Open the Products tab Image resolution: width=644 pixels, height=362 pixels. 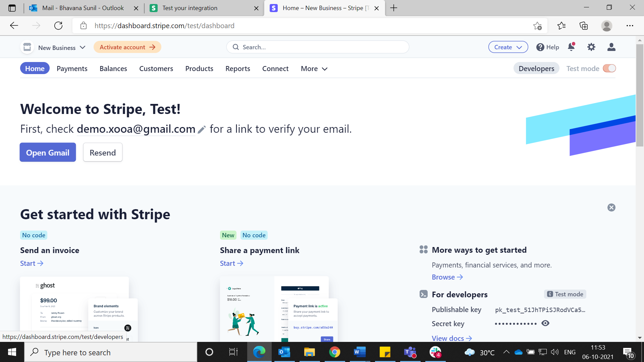[x=199, y=69]
